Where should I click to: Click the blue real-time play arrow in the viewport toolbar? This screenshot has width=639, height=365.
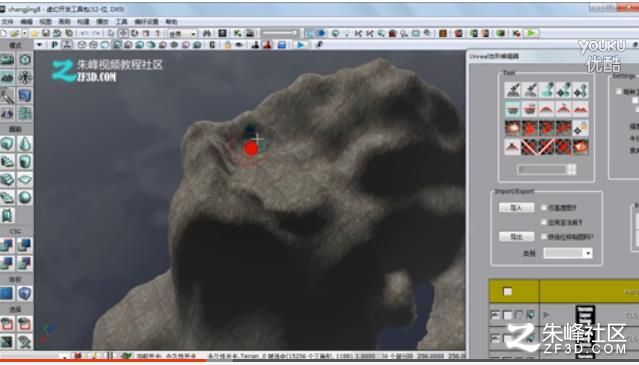(301, 45)
